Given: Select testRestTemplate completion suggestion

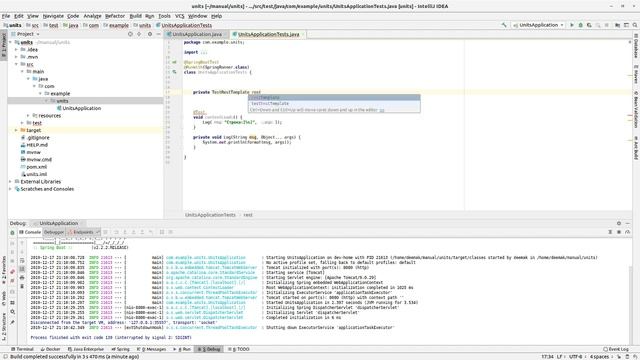Looking at the screenshot, I should (334, 104).
